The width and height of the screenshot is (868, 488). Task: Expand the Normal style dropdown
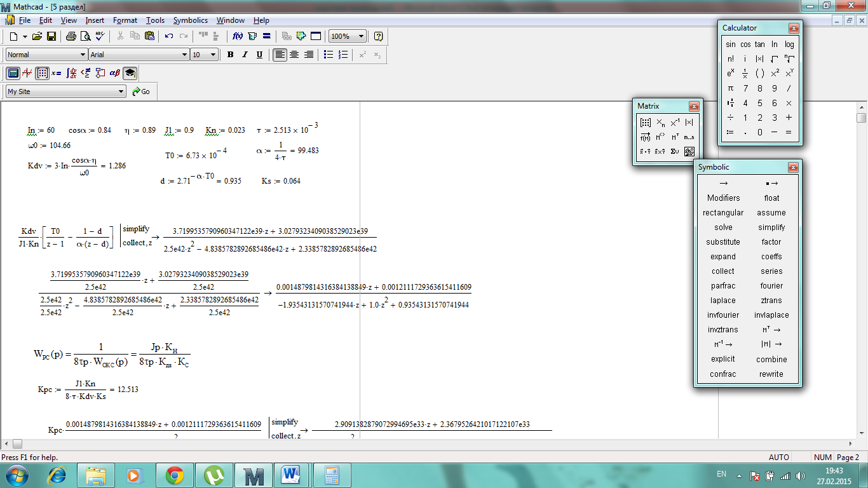point(83,55)
